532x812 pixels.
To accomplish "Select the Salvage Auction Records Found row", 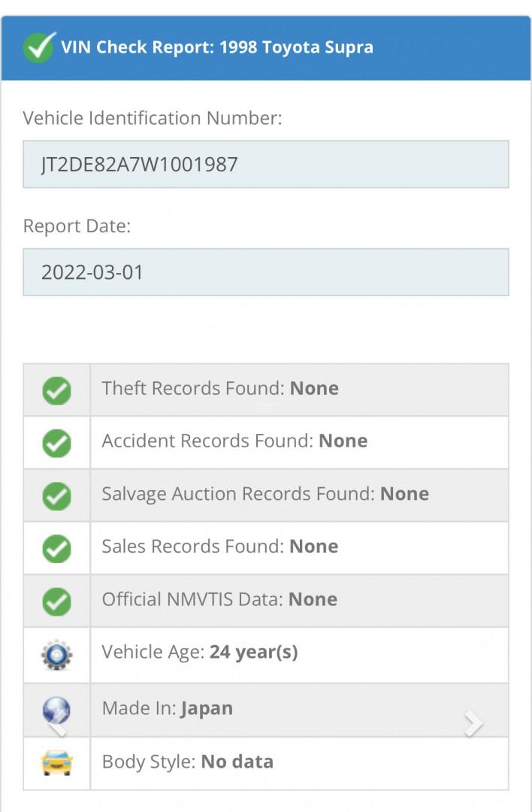I will [298, 495].
